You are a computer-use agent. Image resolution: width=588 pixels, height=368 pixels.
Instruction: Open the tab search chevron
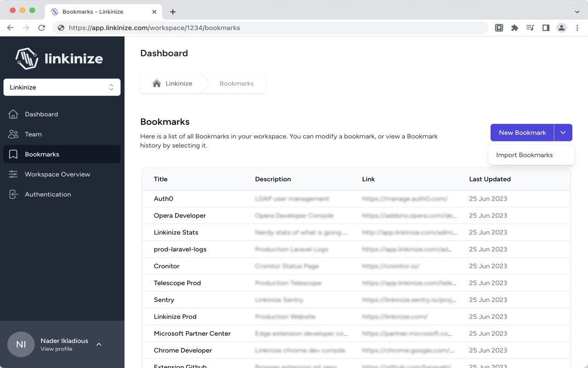tap(577, 11)
